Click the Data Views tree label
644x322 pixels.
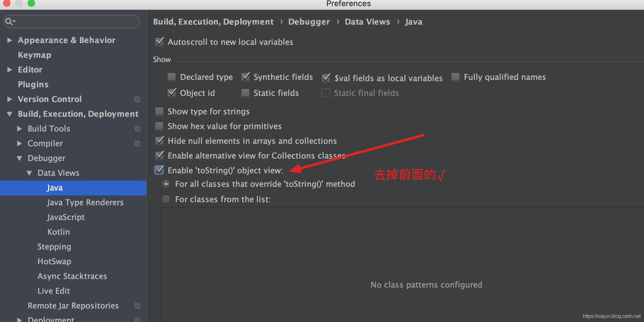tap(58, 173)
